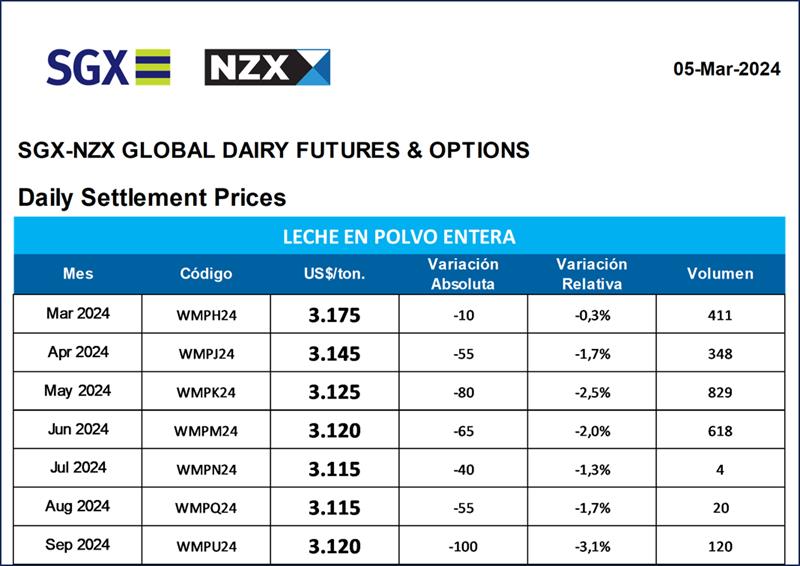Select the WMPJ24 code cell
Image resolution: width=800 pixels, height=566 pixels.
pyautogui.click(x=206, y=353)
